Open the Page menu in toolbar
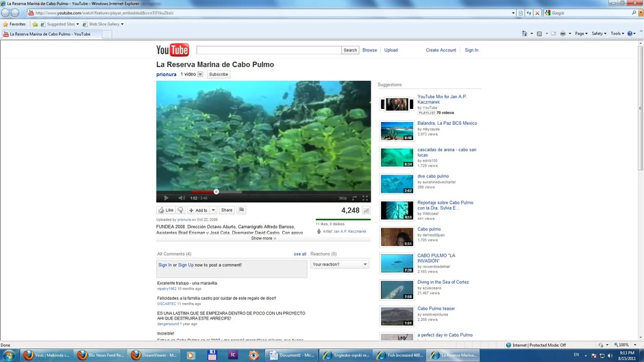Viewport: 644px width, 362px height. pos(581,34)
